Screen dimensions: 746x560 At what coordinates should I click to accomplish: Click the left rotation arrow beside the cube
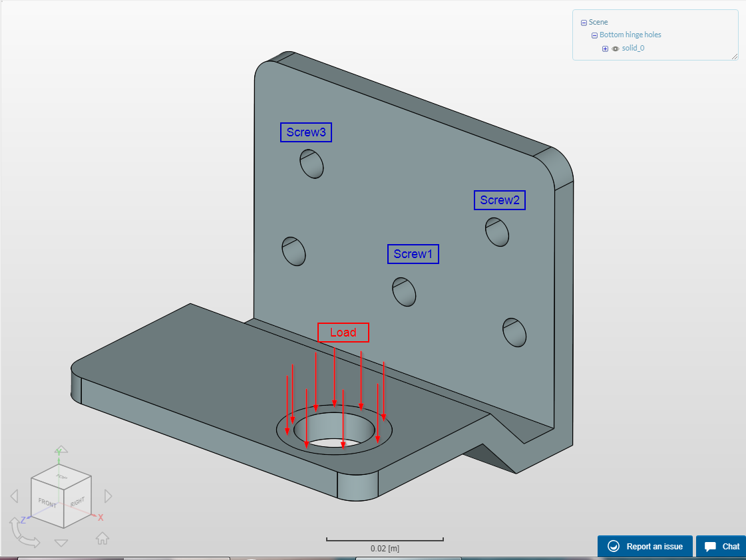click(x=15, y=495)
